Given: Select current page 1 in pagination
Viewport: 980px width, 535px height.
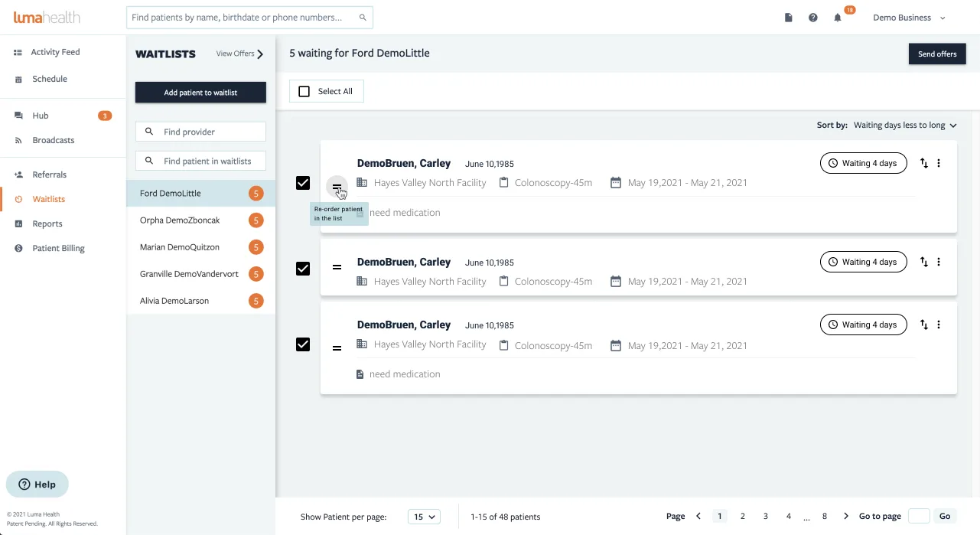Looking at the screenshot, I should 719,516.
